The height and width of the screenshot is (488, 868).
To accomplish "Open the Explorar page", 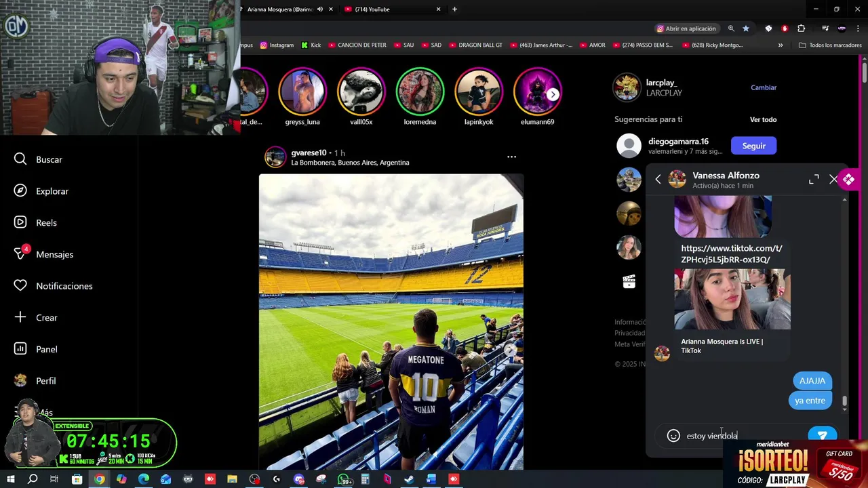I will click(x=41, y=191).
